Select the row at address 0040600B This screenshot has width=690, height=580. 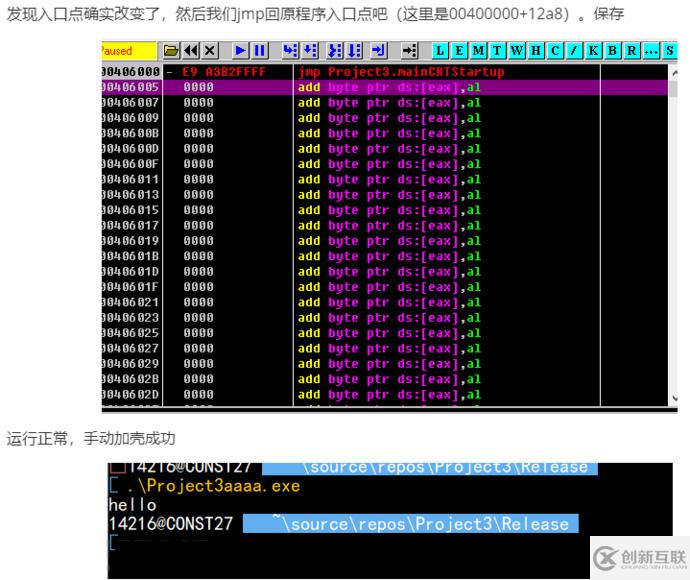point(385,133)
